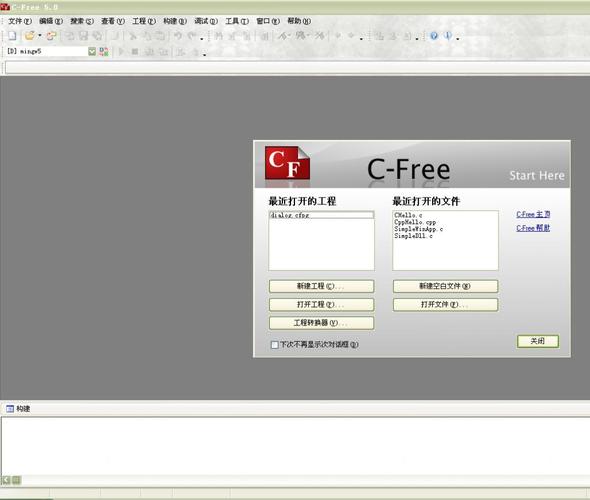This screenshot has height=500, width=590.
Task: Click the C-Free app icon in title bar
Action: pos(5,7)
